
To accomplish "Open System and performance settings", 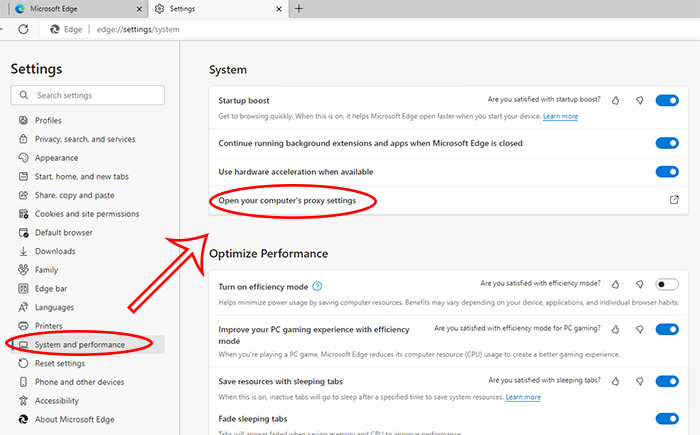I will click(x=88, y=345).
